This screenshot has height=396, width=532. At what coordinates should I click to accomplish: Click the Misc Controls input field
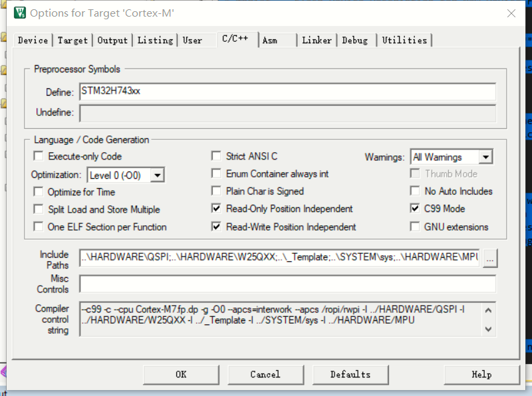pos(287,284)
